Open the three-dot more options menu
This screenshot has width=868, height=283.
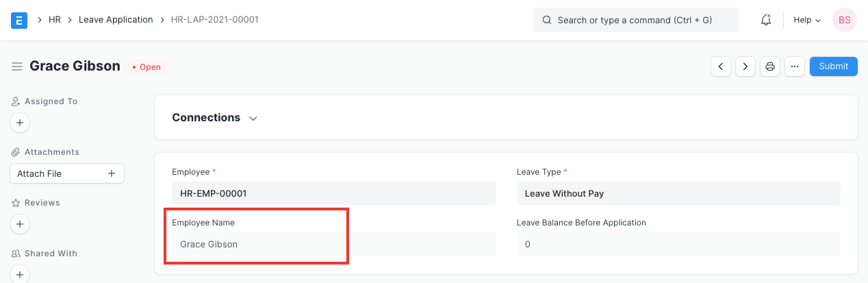coord(795,66)
